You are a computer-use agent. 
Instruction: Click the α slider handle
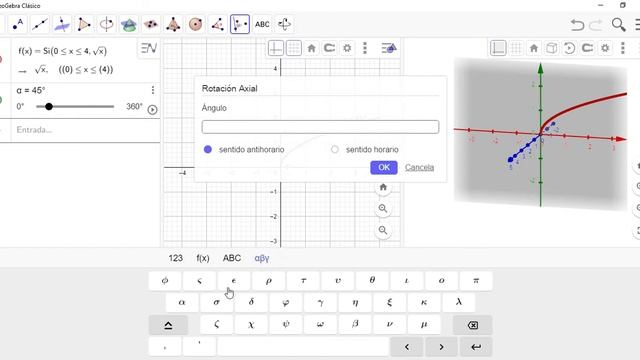click(49, 107)
